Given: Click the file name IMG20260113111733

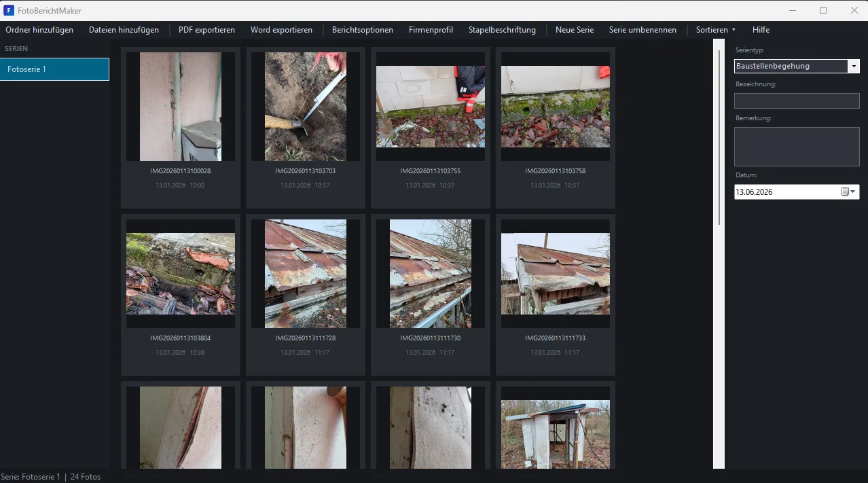Looking at the screenshot, I should tap(556, 338).
